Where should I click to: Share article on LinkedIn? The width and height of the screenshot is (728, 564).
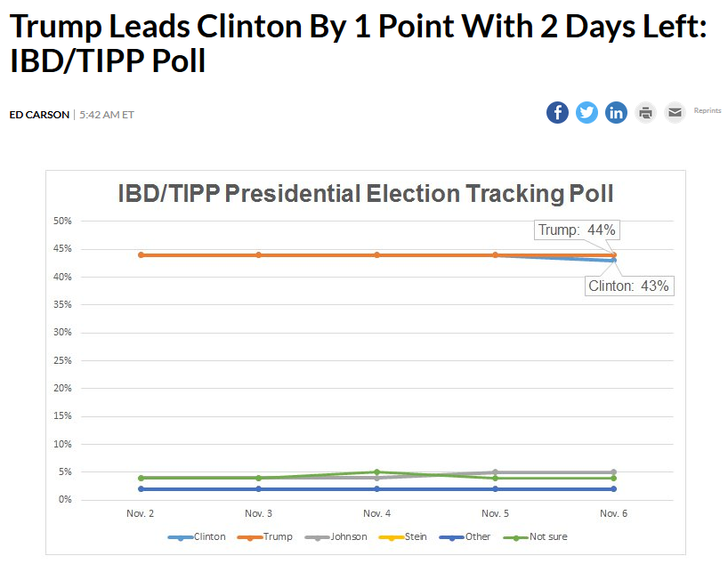coord(616,113)
